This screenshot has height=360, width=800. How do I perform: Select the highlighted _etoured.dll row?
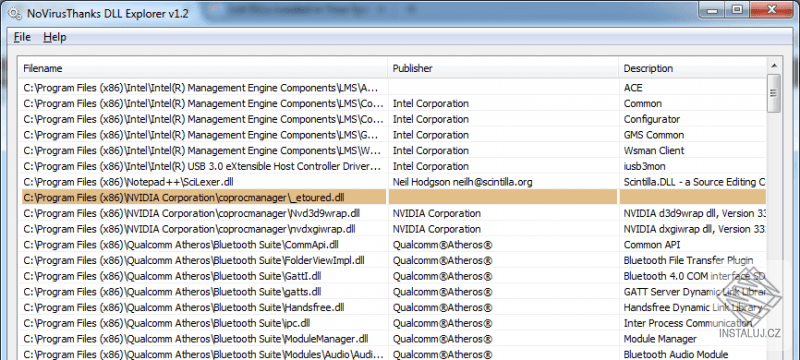click(x=394, y=197)
